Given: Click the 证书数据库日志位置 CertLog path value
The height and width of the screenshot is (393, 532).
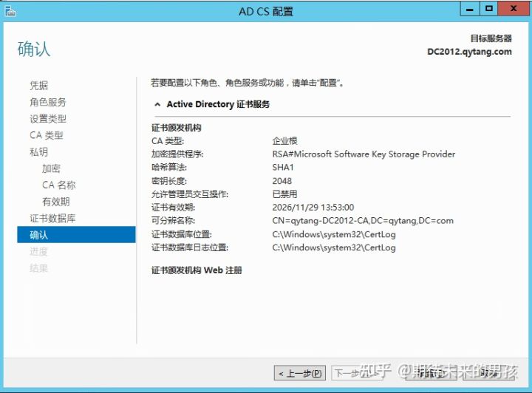Looking at the screenshot, I should click(x=334, y=247).
